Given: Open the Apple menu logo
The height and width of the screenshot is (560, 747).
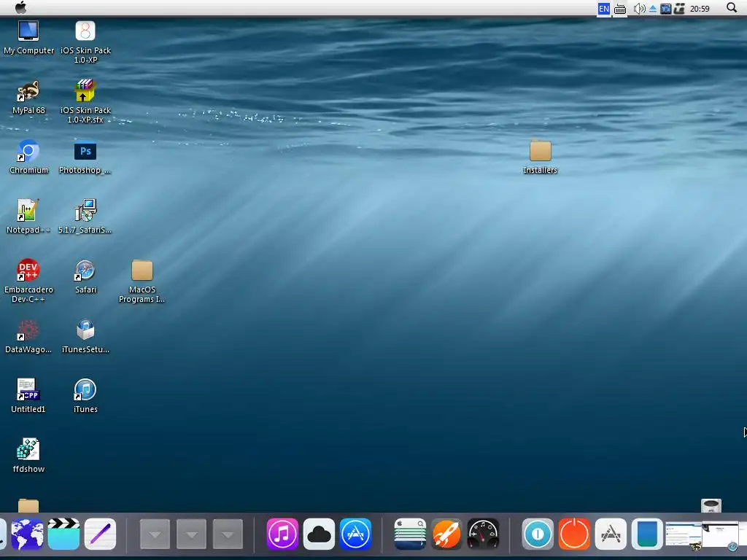Looking at the screenshot, I should click(x=21, y=7).
